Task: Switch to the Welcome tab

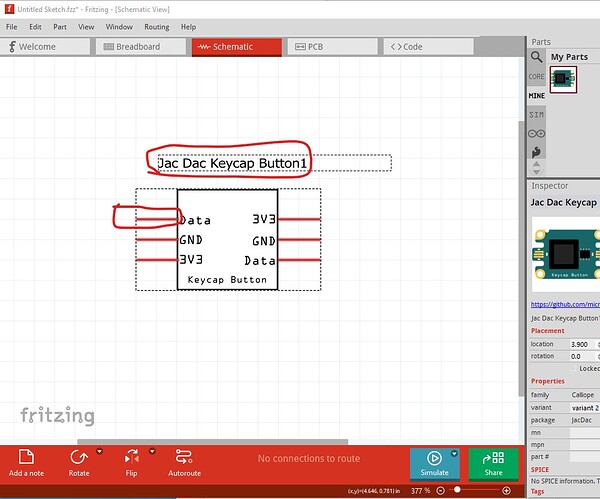Action: 45,47
